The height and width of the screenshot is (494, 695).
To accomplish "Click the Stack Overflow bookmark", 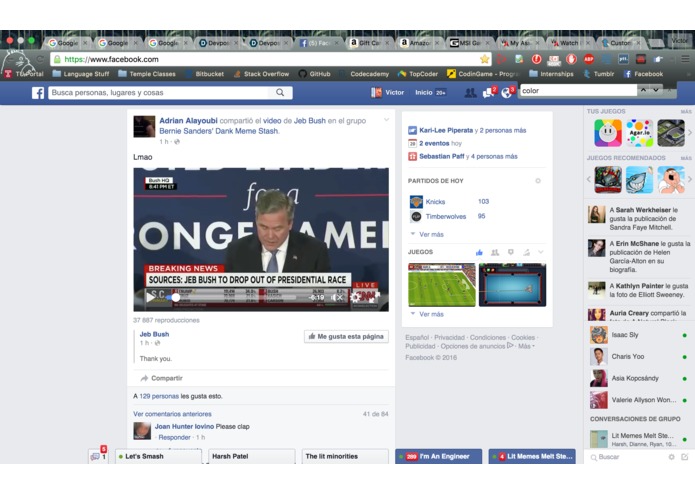I will point(261,74).
